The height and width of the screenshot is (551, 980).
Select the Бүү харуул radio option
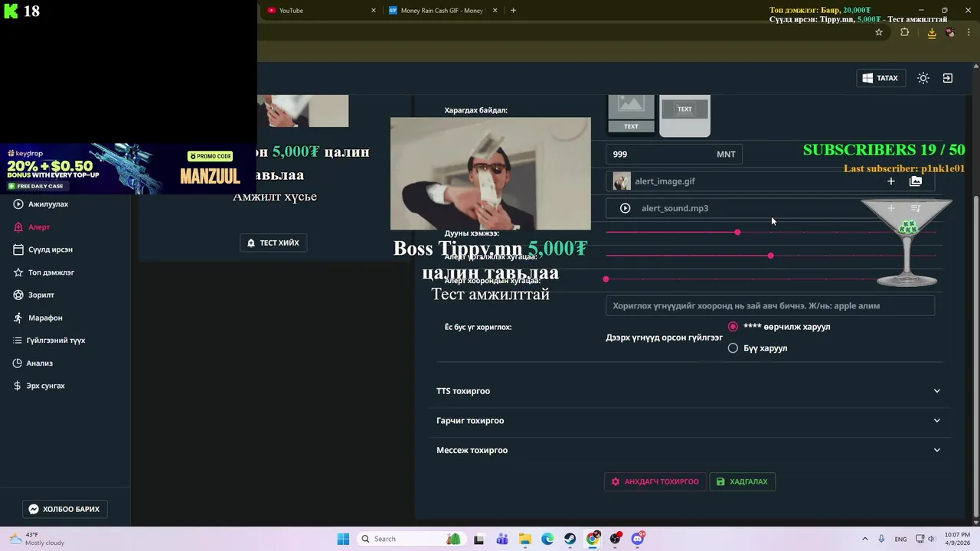[733, 348]
